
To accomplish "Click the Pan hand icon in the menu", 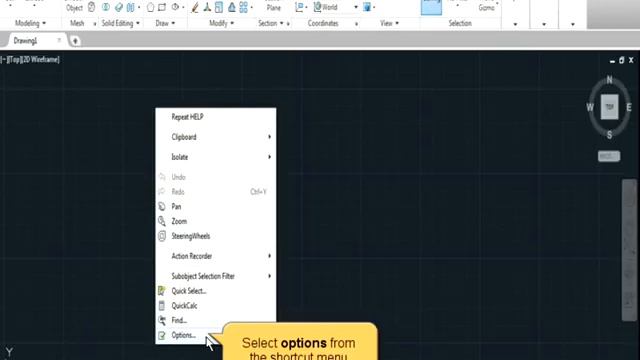I will click(x=162, y=207).
